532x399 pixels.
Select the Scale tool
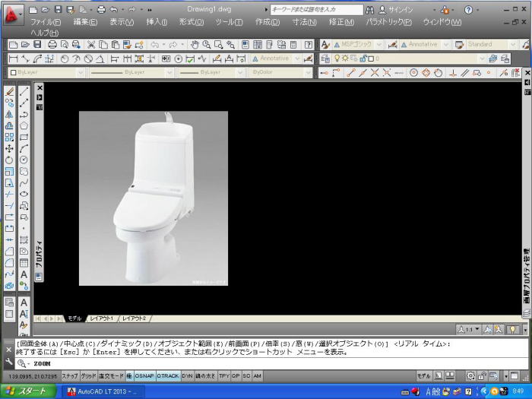[x=9, y=171]
